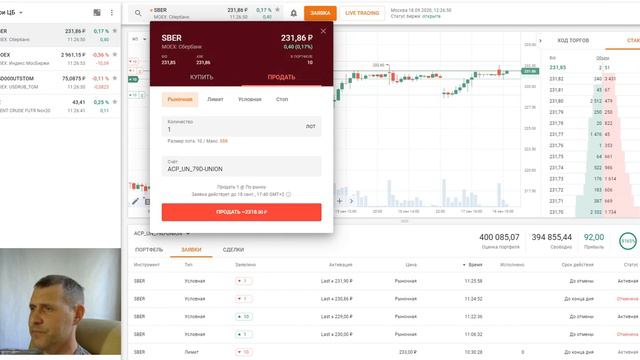This screenshot has width=640, height=360.
Task: Click the green buy-order marker on chart
Action: click(x=133, y=79)
